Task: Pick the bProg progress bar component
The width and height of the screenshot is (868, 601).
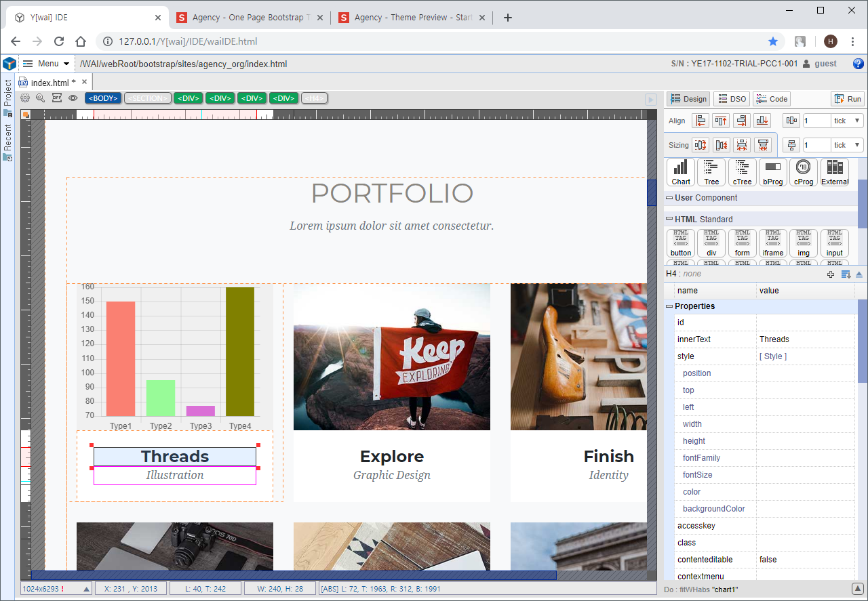Action: 772,172
